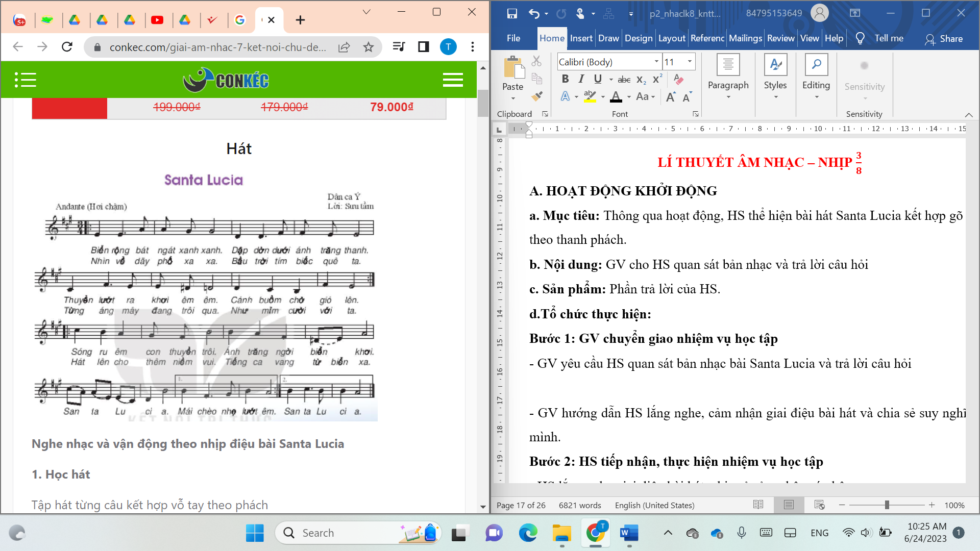Toggle Italic formatting
This screenshot has height=551, width=980.
click(x=581, y=79)
